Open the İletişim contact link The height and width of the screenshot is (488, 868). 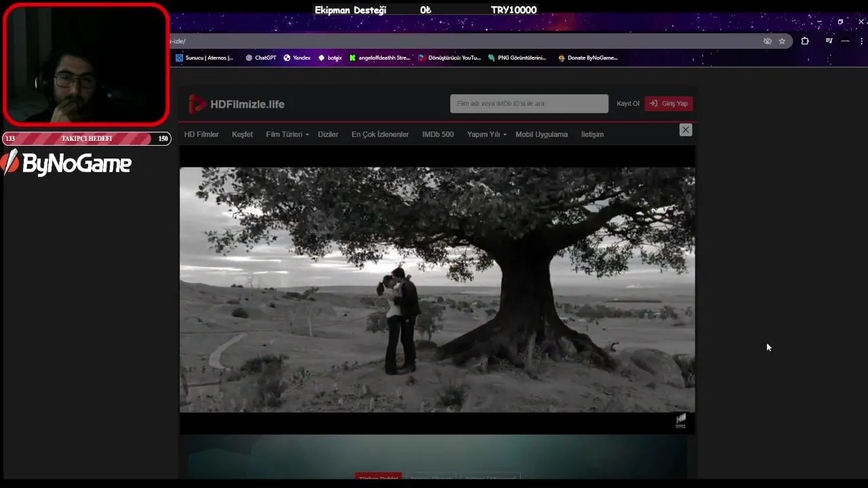592,134
